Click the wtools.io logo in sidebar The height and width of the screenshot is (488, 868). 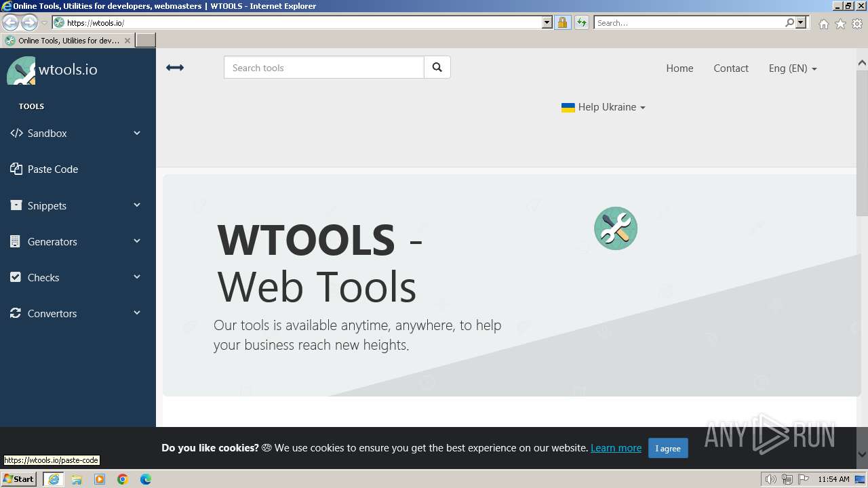52,70
